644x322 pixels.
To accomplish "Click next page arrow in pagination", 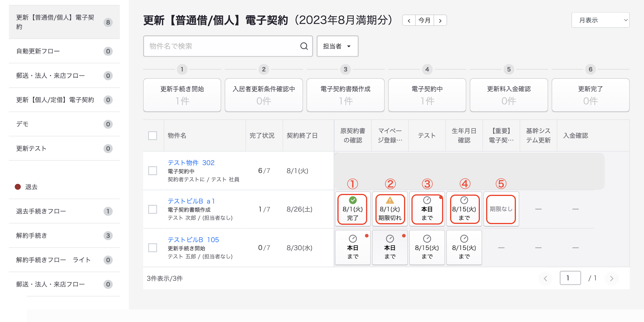I will click(x=612, y=278).
